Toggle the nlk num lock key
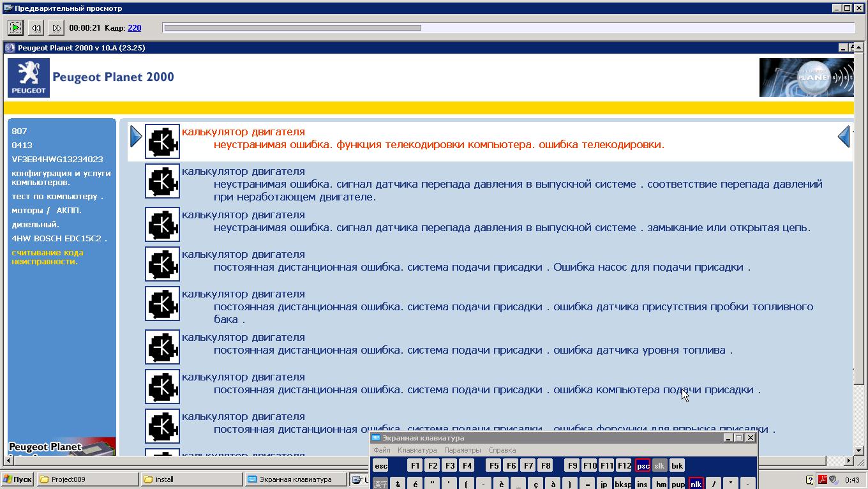 (x=696, y=483)
